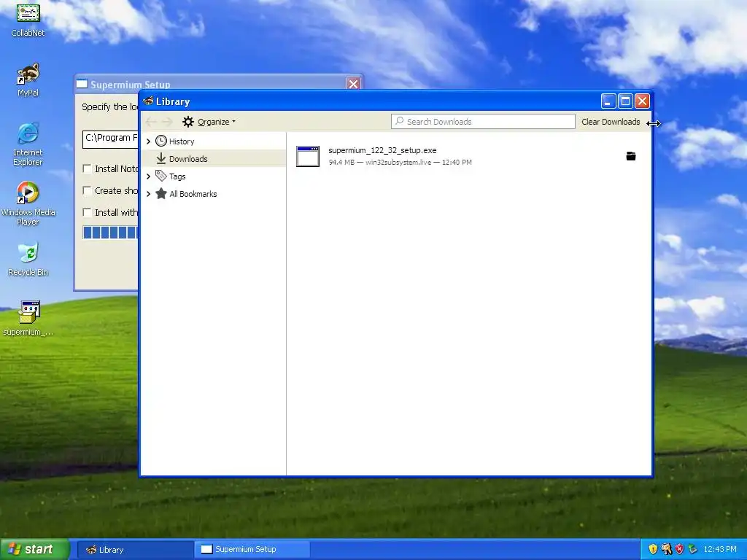Viewport: 747px width, 560px height.
Task: Switch to Library taskbar button
Action: (x=135, y=549)
